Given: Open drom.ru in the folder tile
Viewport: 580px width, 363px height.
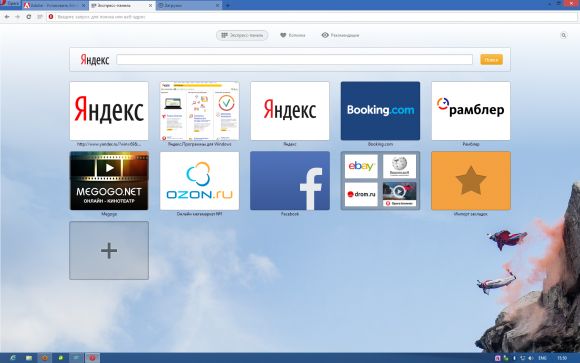Looking at the screenshot, I should pos(361,194).
